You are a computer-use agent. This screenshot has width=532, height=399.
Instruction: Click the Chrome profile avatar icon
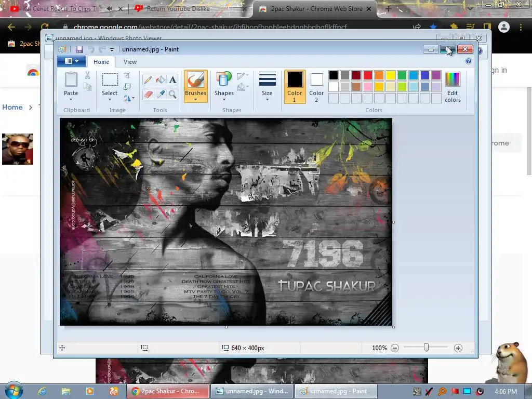pyautogui.click(x=504, y=27)
